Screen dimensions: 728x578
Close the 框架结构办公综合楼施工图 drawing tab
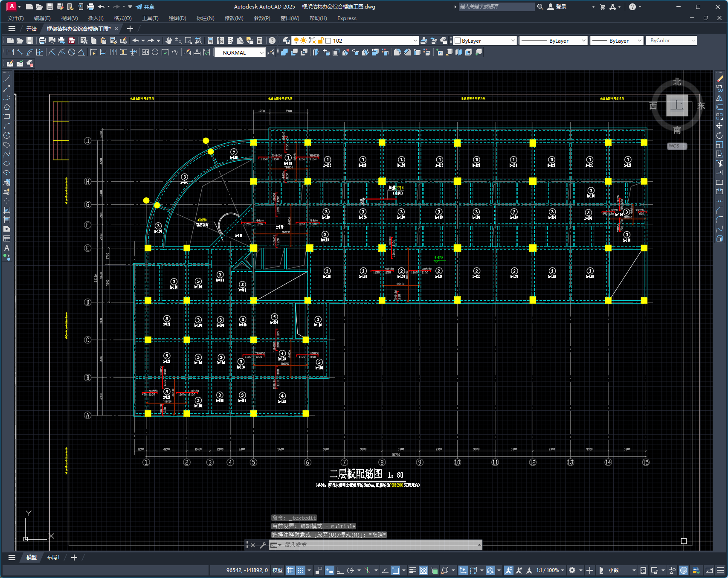(x=116, y=29)
